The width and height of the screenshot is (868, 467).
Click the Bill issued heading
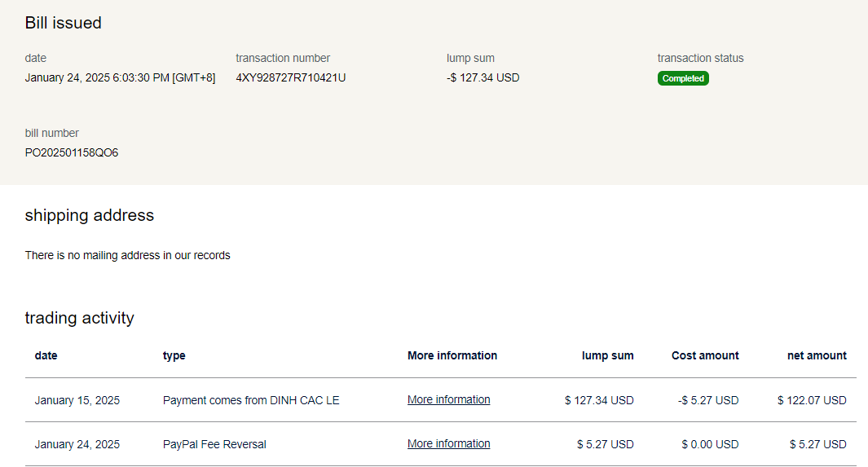point(64,23)
